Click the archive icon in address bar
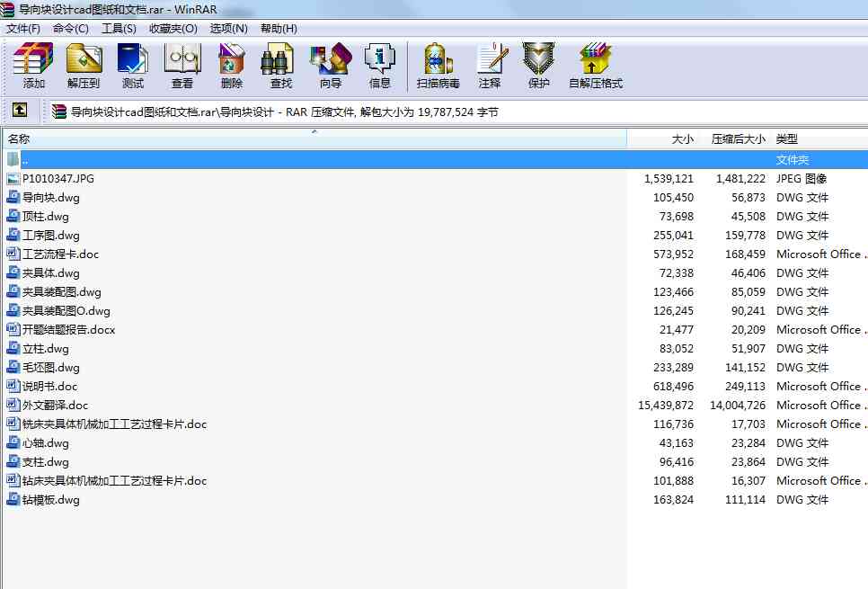This screenshot has width=868, height=589. coord(59,112)
